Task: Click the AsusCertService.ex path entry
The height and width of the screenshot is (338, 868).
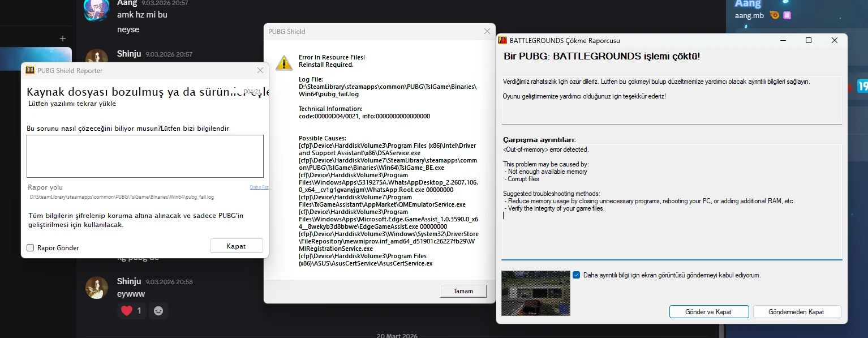Action: coord(366,260)
